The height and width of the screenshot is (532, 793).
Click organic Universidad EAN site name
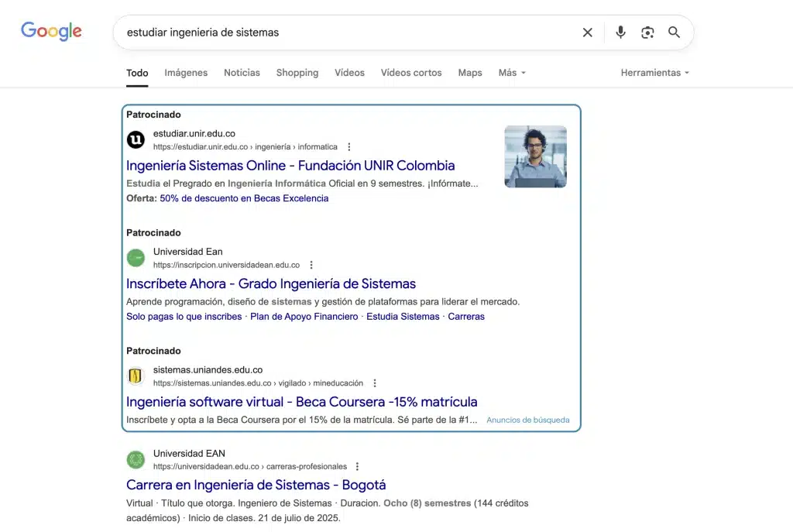189,454
